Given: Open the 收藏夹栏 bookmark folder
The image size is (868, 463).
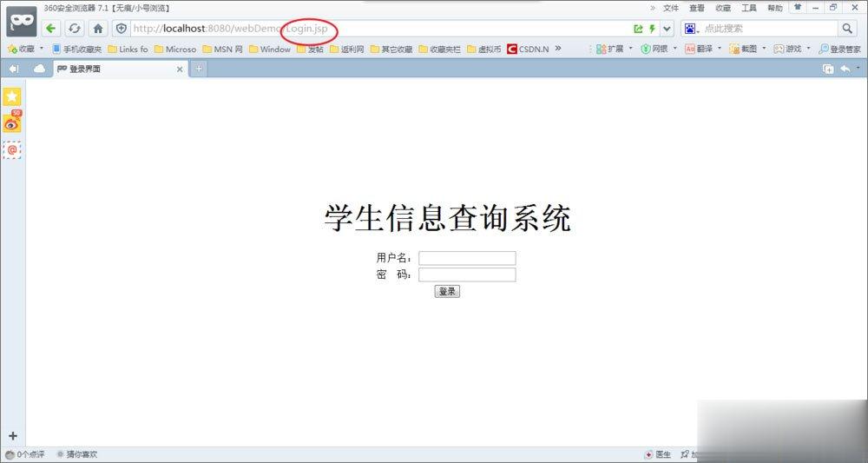Looking at the screenshot, I should tap(439, 49).
